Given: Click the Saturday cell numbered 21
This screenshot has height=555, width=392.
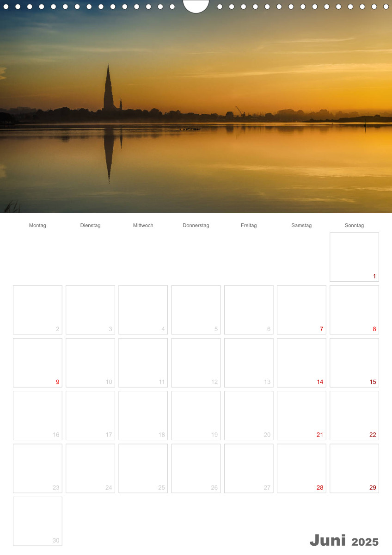Looking at the screenshot, I should pos(301,415).
